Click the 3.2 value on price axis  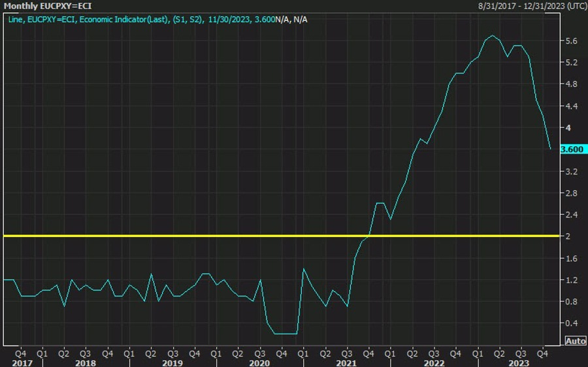click(572, 172)
